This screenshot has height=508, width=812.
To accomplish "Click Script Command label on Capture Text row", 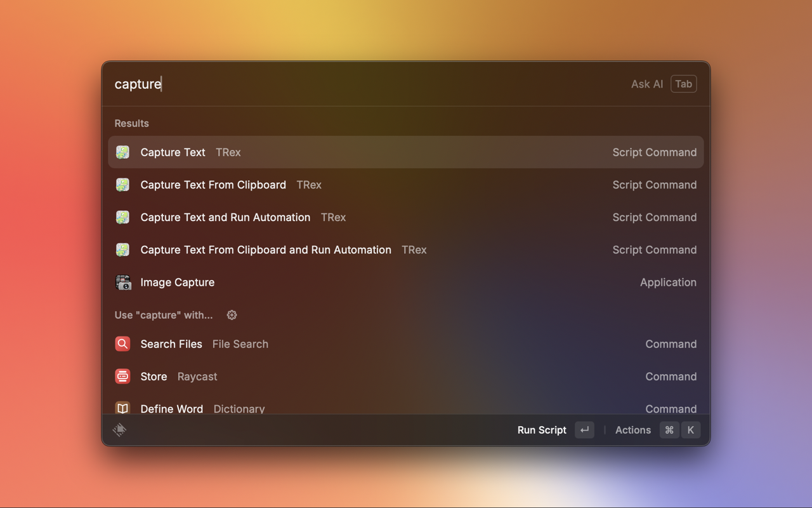I will [655, 152].
